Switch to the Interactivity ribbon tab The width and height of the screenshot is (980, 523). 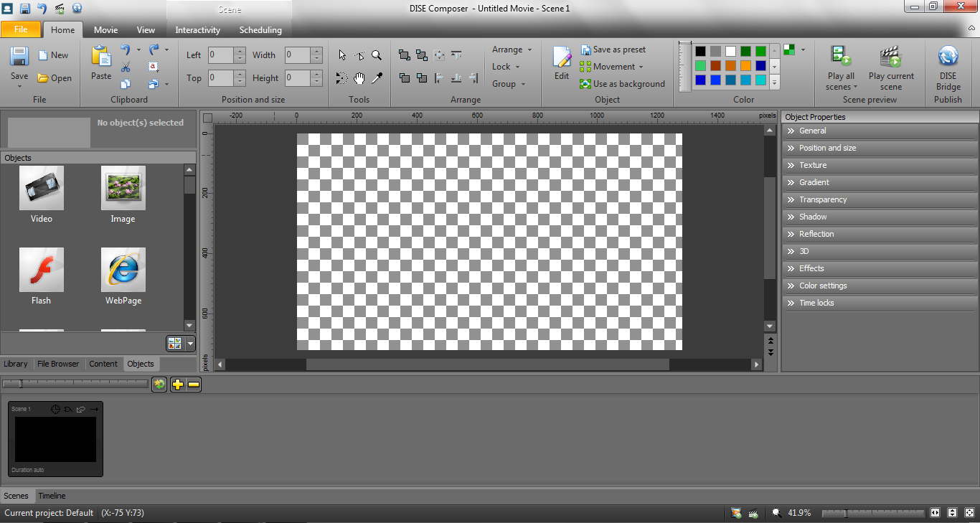click(197, 30)
